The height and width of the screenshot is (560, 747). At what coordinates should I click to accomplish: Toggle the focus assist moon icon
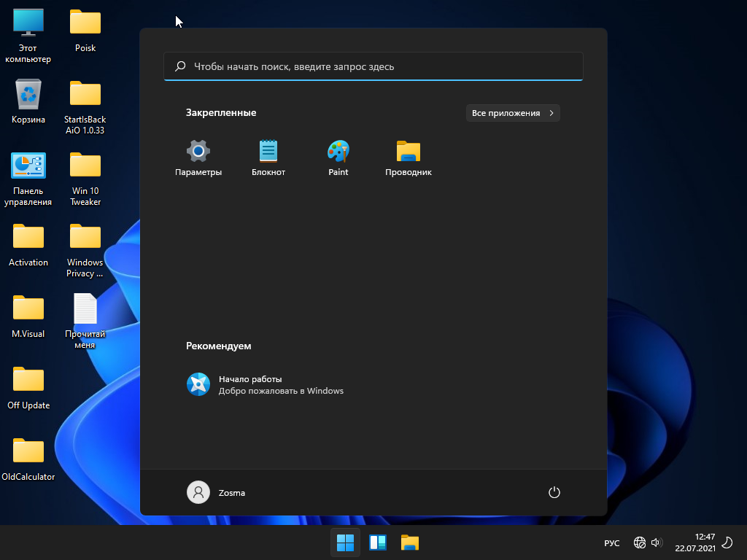[x=727, y=542]
